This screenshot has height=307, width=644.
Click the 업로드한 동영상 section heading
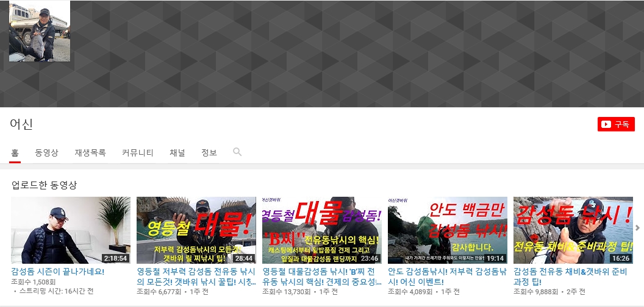(x=45, y=185)
